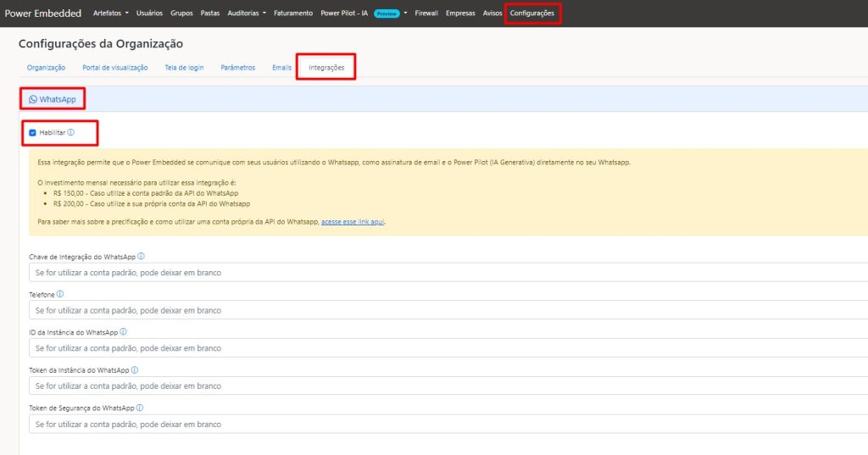The image size is (868, 455).
Task: Open the Portal de visualização tab
Action: [x=115, y=68]
